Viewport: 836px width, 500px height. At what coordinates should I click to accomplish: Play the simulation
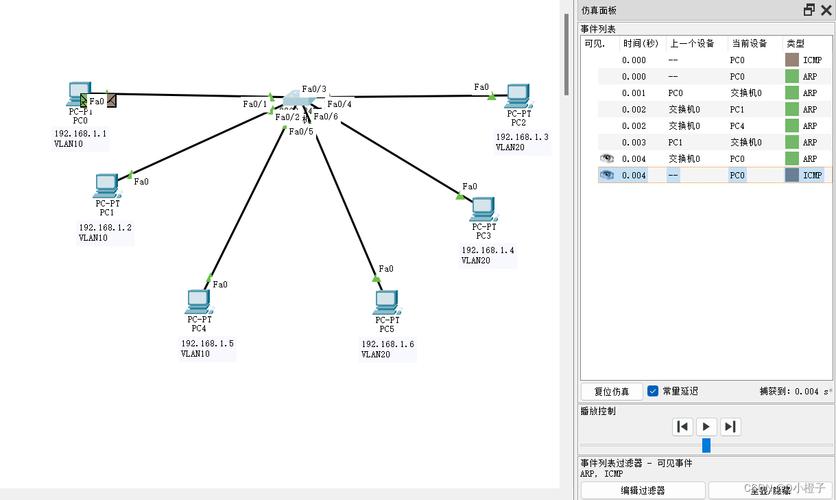[706, 426]
